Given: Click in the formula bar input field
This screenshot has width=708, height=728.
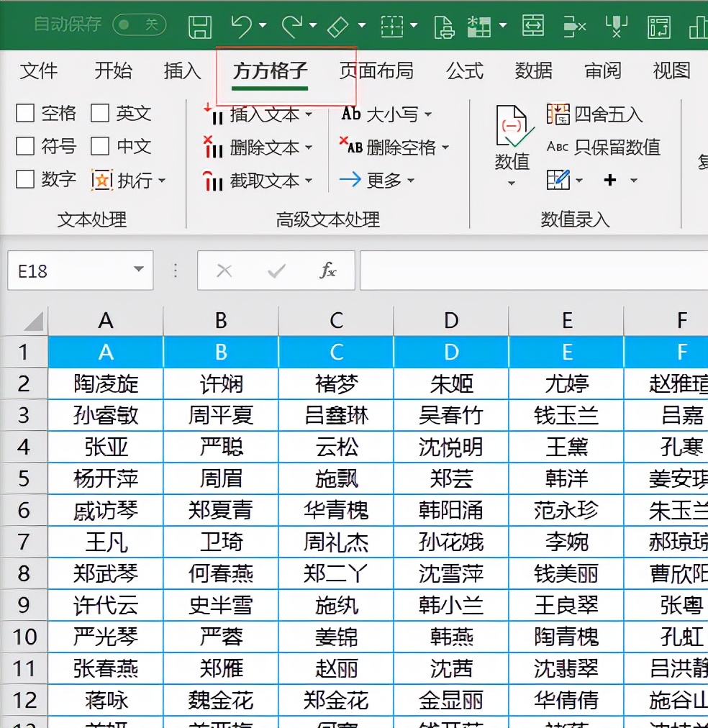Looking at the screenshot, I should [534, 270].
